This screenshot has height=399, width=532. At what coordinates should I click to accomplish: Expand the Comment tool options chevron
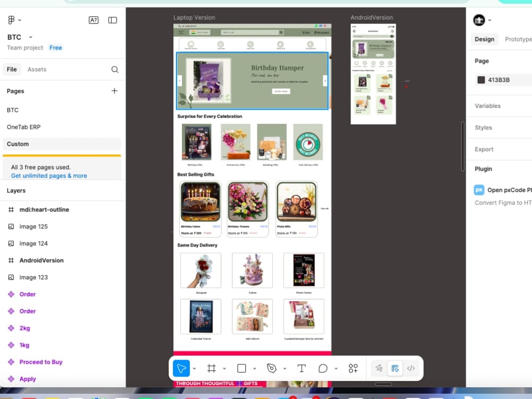pos(336,369)
